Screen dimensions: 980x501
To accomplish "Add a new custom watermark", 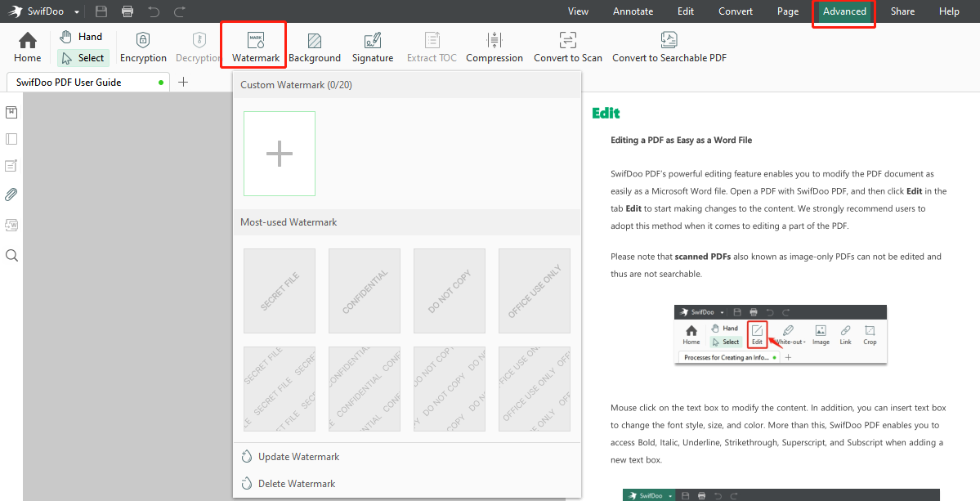I will click(x=280, y=154).
